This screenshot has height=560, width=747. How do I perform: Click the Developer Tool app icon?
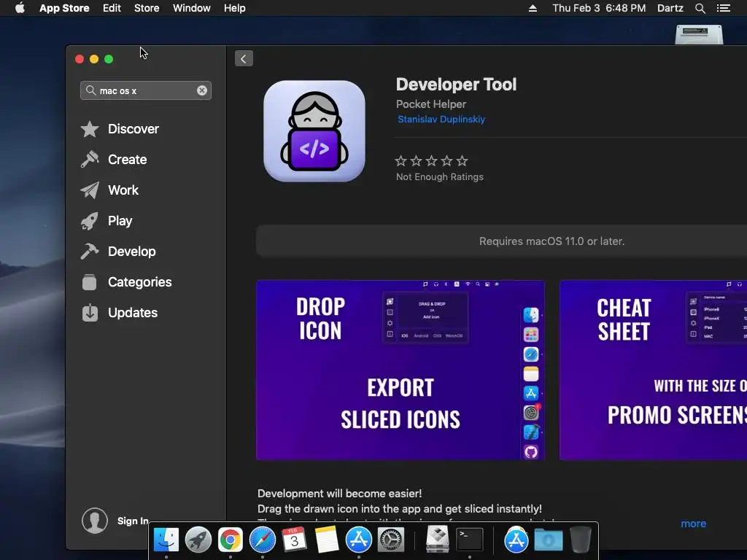pos(314,131)
